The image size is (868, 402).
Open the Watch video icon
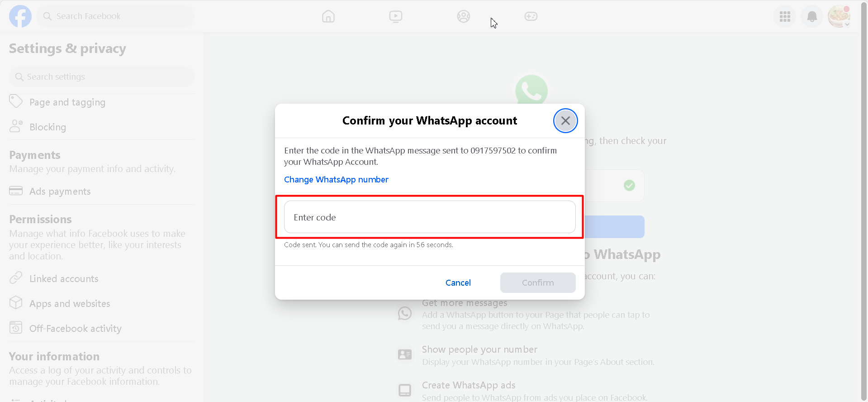396,17
